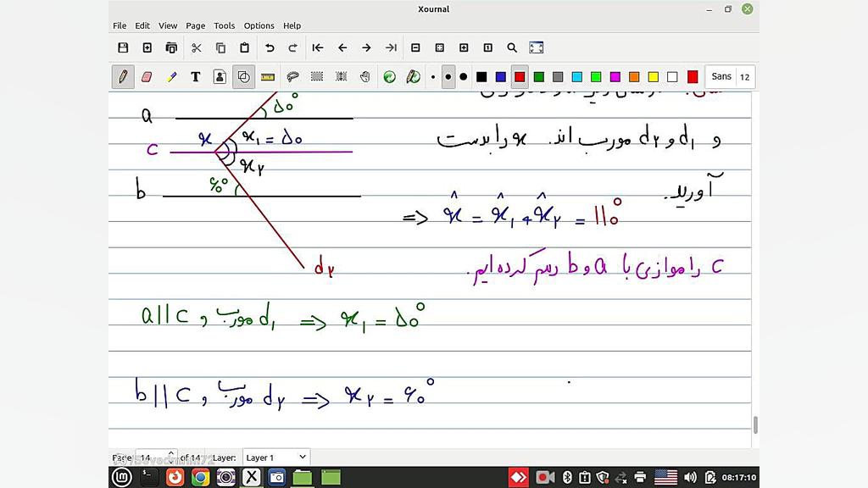Select the Text tool
868x488 pixels.
[196, 77]
